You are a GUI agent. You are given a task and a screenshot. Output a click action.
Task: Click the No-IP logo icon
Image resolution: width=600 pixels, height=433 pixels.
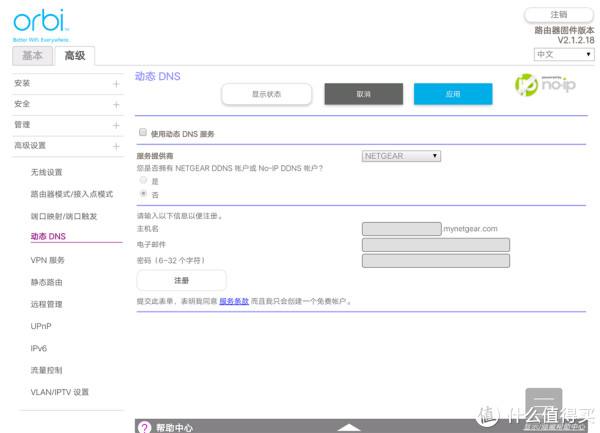click(x=538, y=85)
